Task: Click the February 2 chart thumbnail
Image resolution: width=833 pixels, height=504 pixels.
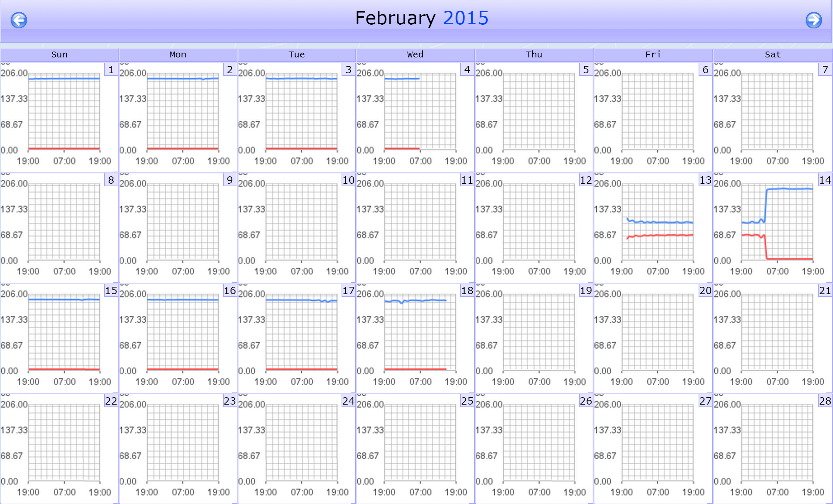Action: (178, 117)
